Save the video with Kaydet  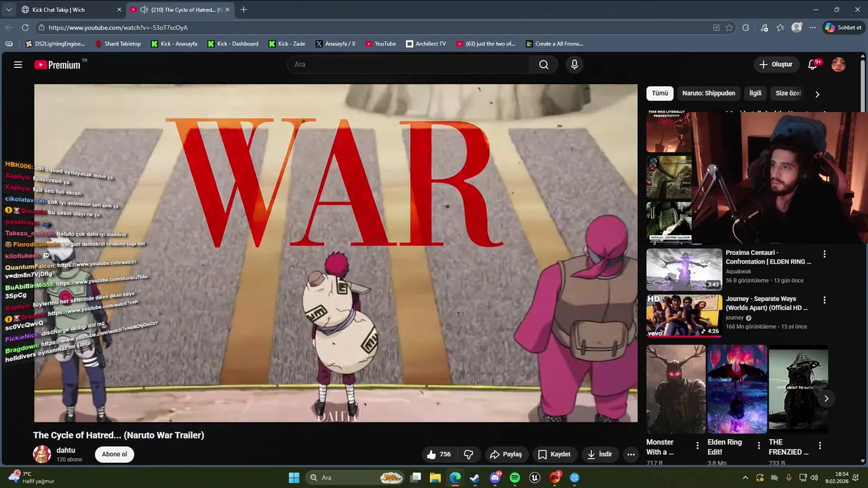554,454
